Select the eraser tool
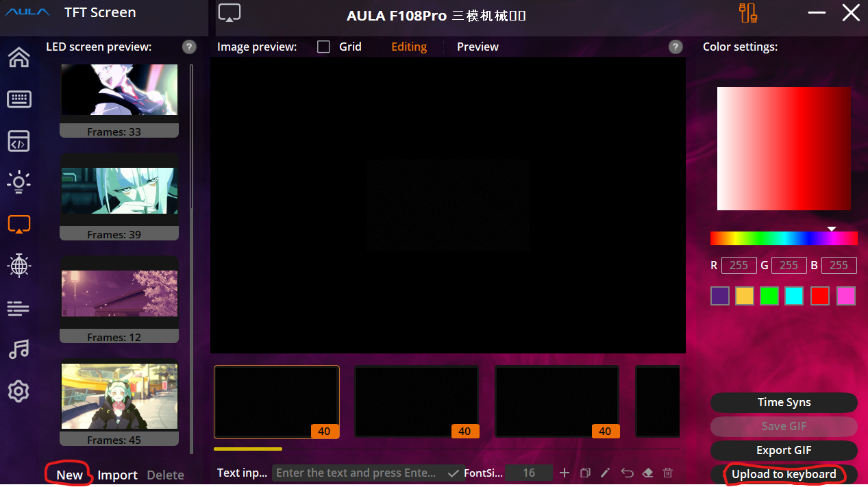Screen dimensions: 868x487 (x=647, y=473)
